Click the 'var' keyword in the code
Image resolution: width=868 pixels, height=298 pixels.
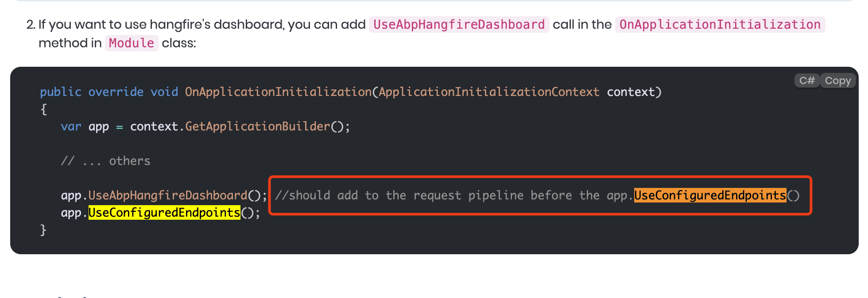point(71,126)
